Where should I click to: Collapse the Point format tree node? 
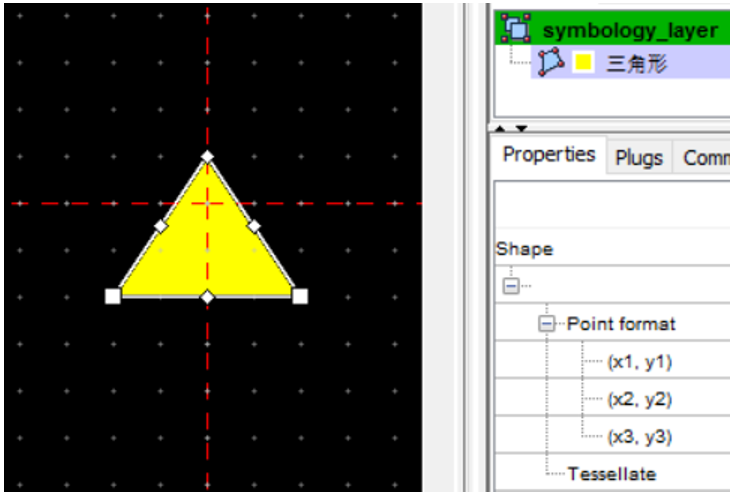(x=546, y=324)
